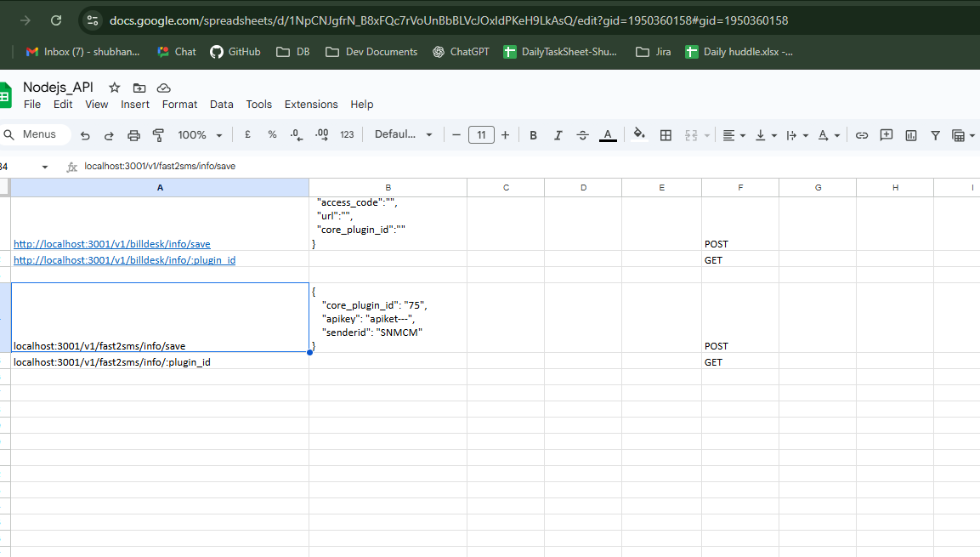Open the text color picker
This screenshot has width=980, height=557.
coord(608,135)
